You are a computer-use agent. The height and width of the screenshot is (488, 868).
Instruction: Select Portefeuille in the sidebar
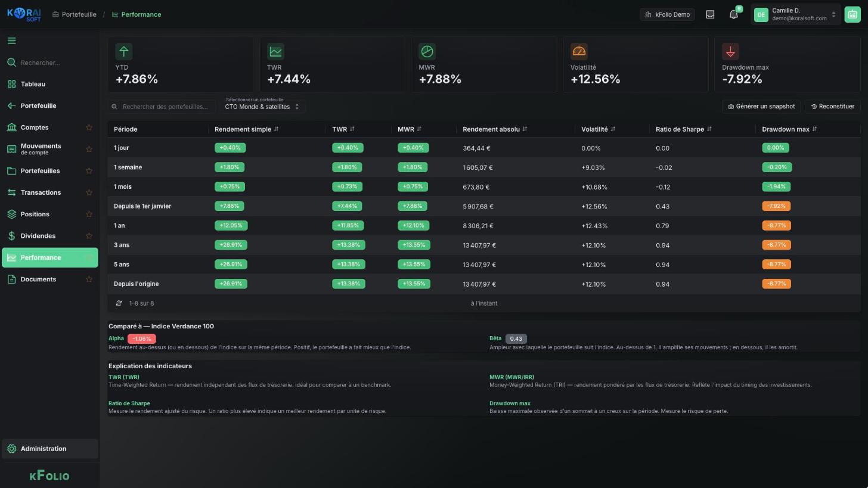pyautogui.click(x=50, y=106)
